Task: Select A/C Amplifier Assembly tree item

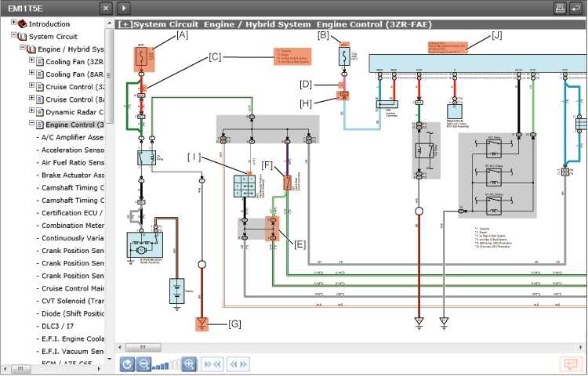Action: (71, 137)
